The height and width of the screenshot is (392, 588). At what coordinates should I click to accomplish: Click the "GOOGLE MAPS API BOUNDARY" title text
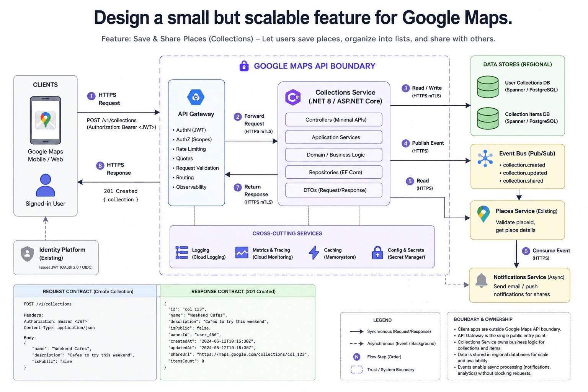315,66
